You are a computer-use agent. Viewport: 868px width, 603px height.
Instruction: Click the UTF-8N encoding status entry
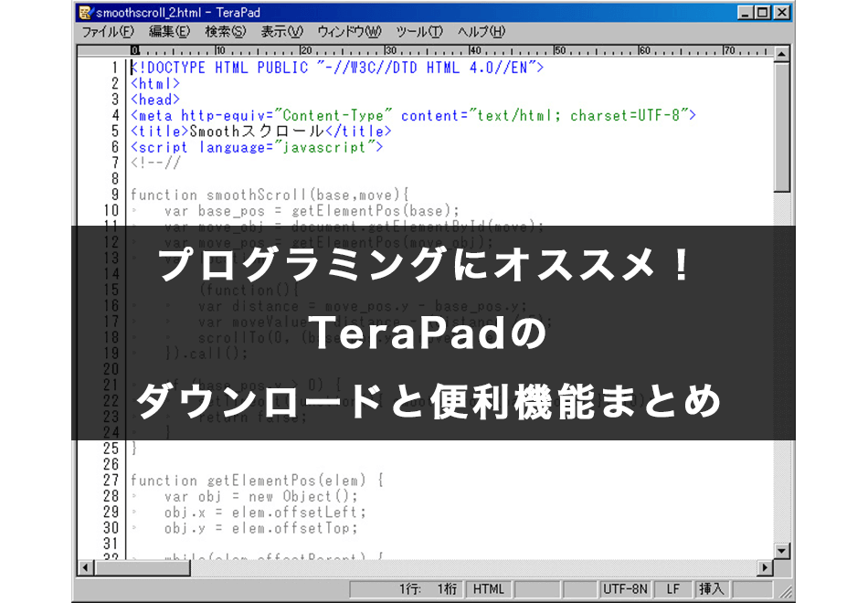624,589
